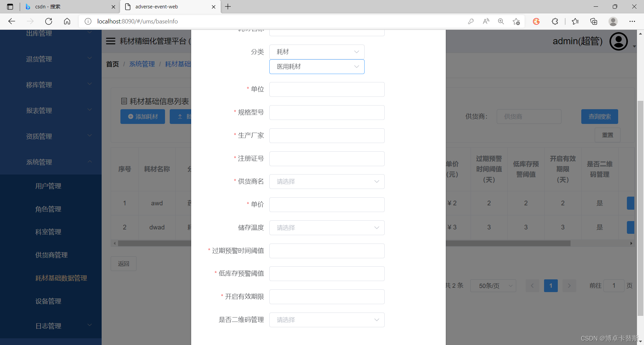Click the 重置 button

point(607,135)
